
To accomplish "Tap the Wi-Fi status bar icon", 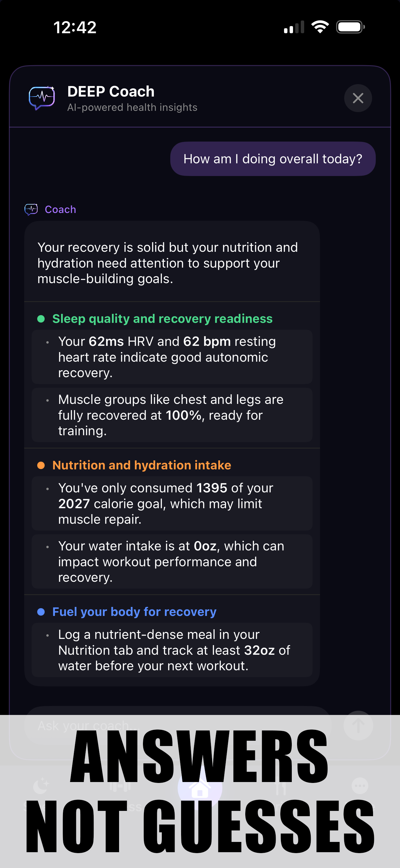I will tap(320, 27).
